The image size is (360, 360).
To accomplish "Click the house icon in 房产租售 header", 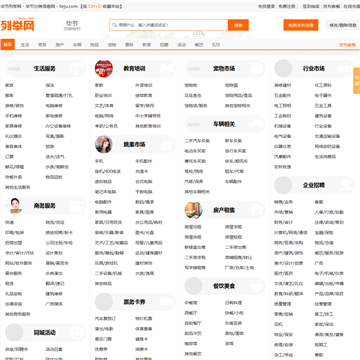I will 256,210.
